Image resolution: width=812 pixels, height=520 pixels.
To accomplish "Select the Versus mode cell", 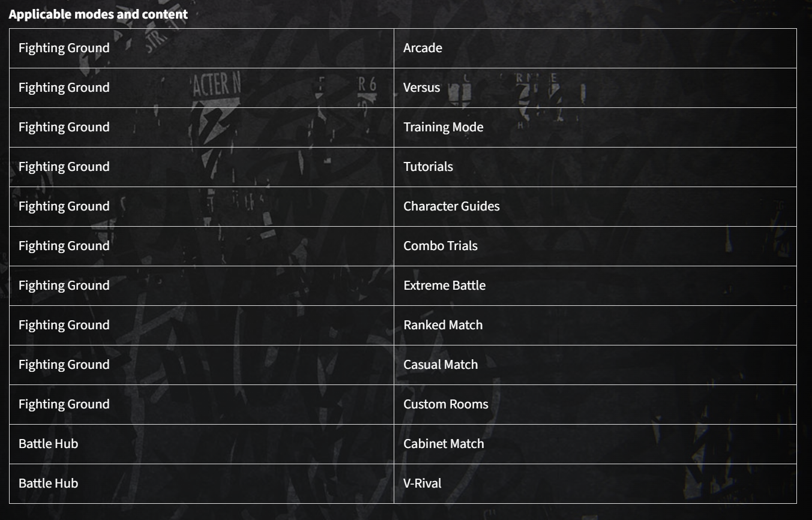I will pyautogui.click(x=421, y=88).
